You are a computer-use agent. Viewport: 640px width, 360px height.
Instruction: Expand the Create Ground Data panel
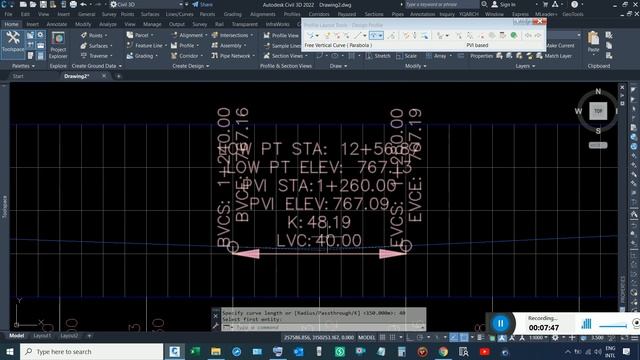pyautogui.click(x=97, y=66)
